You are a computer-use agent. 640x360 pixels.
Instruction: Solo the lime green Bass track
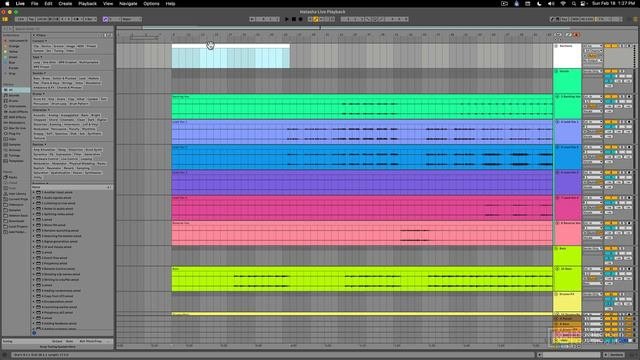coord(622,269)
